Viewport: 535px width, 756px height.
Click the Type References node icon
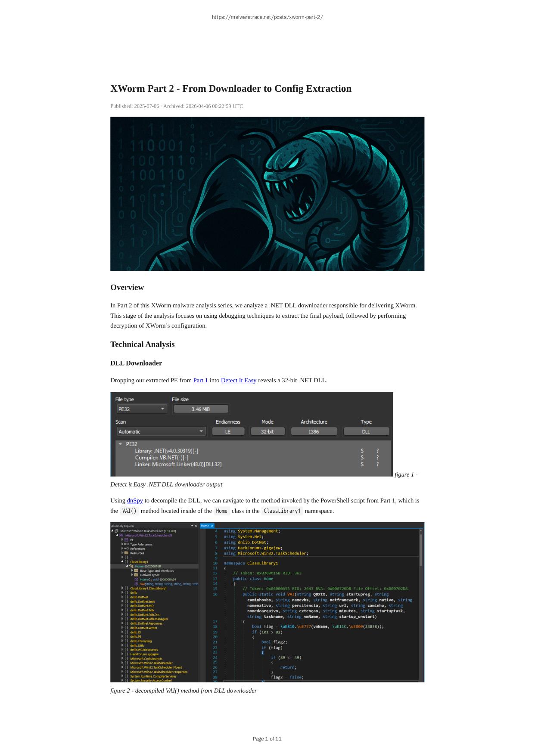coord(127,544)
